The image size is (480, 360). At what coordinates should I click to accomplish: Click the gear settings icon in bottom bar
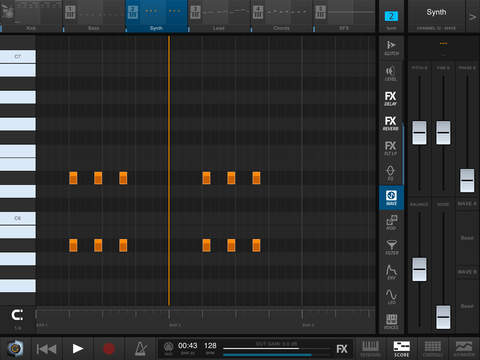[x=15, y=349]
